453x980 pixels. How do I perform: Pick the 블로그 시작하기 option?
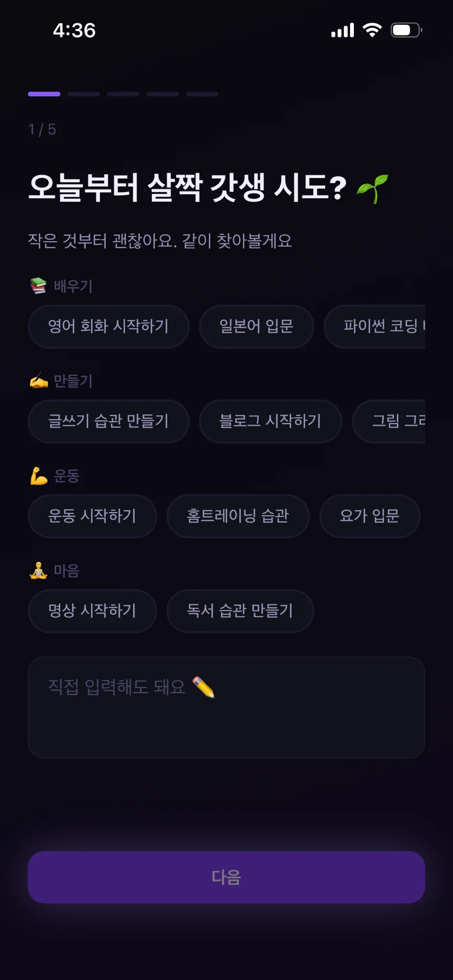271,421
